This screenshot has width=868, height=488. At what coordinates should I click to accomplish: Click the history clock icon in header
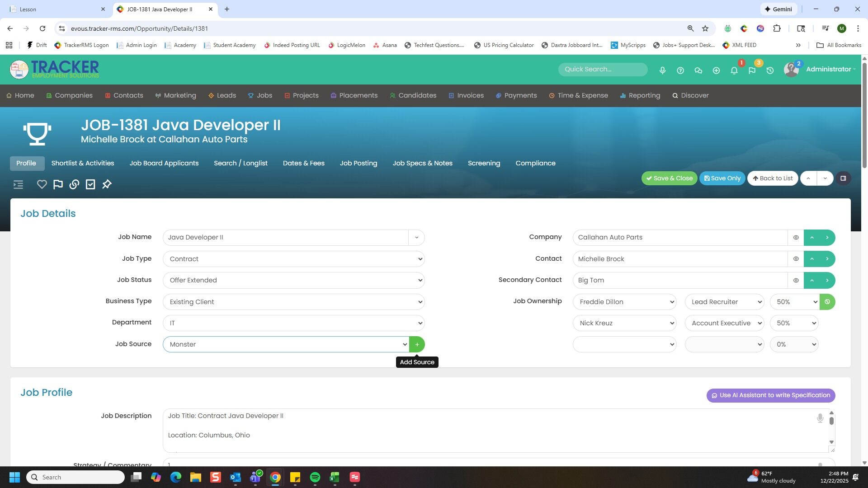pyautogui.click(x=770, y=70)
